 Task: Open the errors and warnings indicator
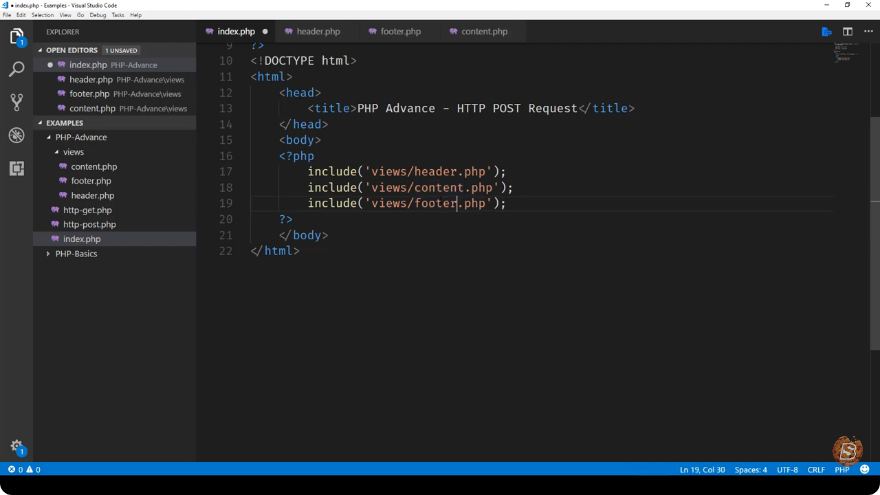(24, 469)
